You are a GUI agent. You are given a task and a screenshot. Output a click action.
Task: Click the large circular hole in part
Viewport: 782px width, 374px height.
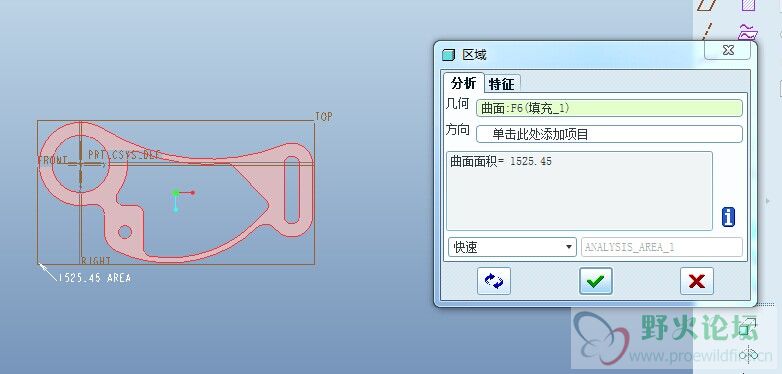80,164
